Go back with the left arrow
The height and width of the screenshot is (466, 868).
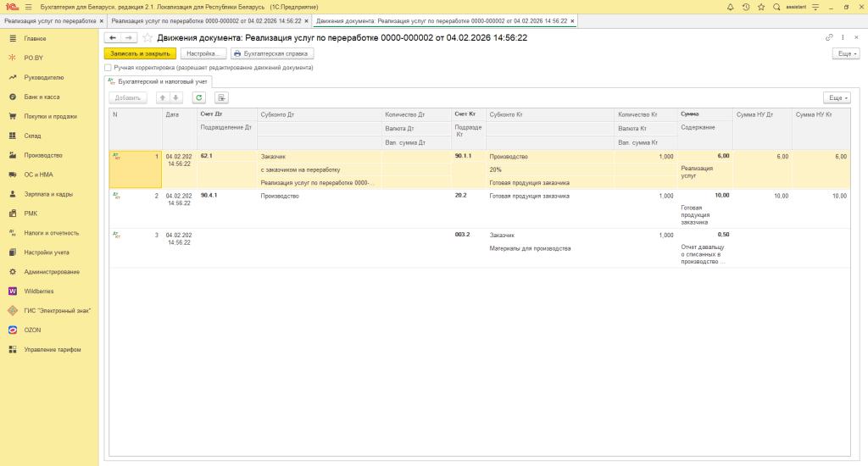point(112,38)
